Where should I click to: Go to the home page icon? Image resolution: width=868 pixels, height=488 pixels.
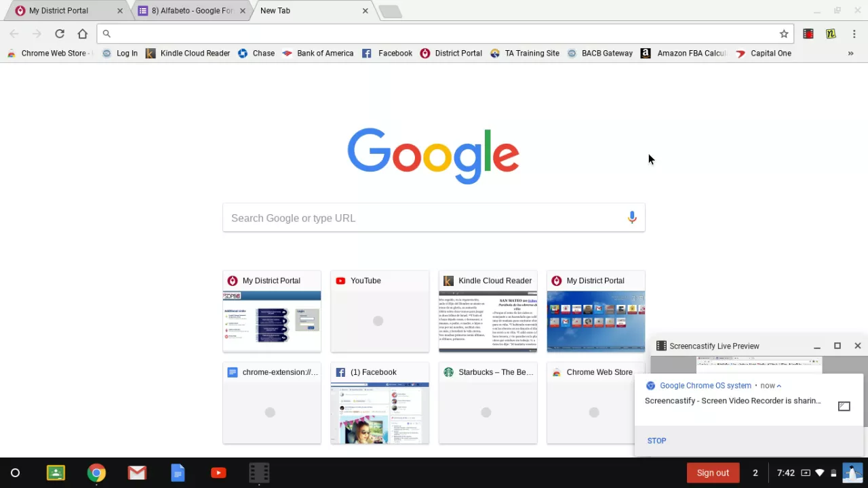tap(82, 33)
